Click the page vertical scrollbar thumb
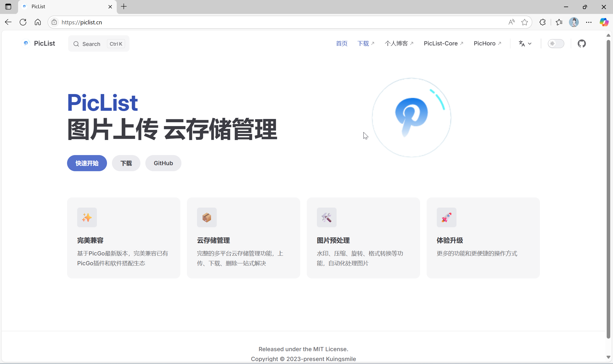Image resolution: width=613 pixels, height=364 pixels. (x=608, y=189)
